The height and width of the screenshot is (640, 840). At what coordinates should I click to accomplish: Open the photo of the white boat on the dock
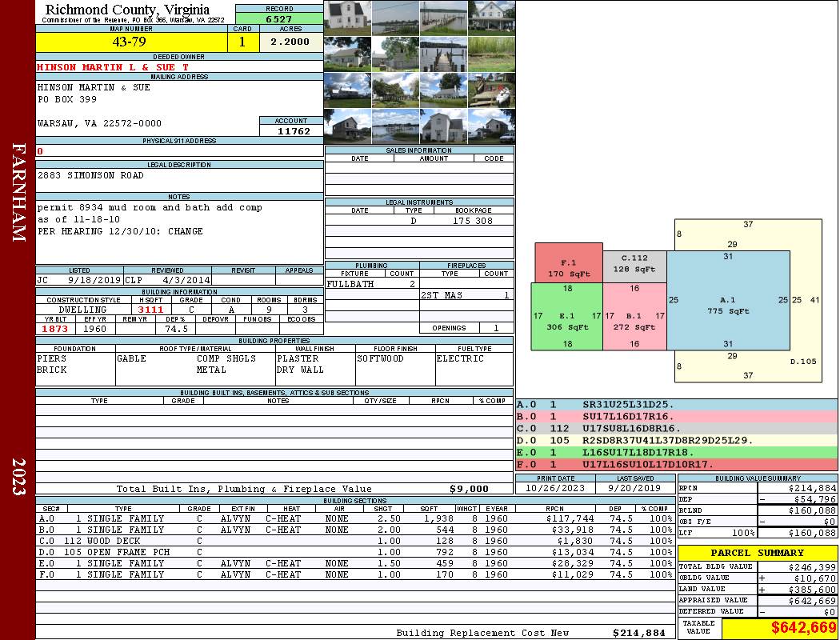click(491, 90)
